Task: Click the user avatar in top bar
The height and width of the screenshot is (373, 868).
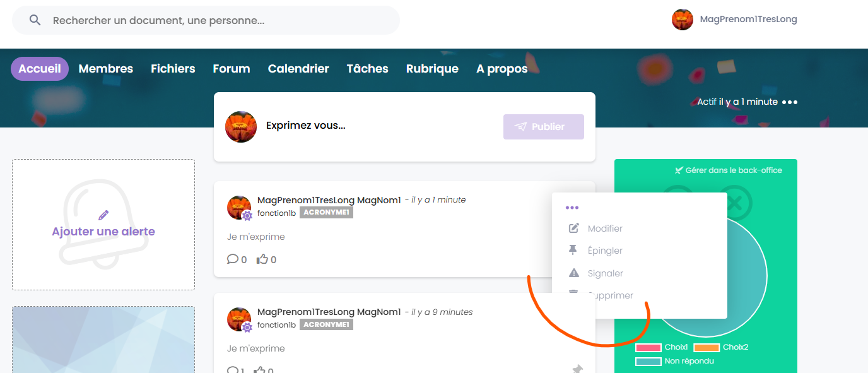Action: pyautogui.click(x=683, y=20)
